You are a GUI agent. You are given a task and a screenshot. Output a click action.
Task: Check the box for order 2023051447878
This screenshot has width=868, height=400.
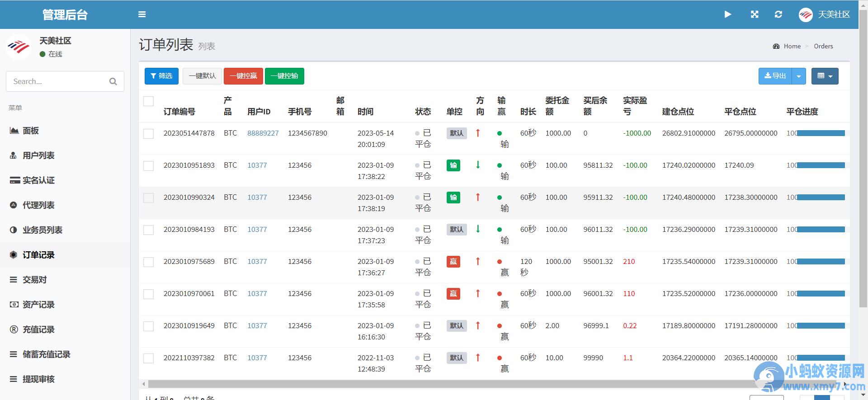point(148,134)
